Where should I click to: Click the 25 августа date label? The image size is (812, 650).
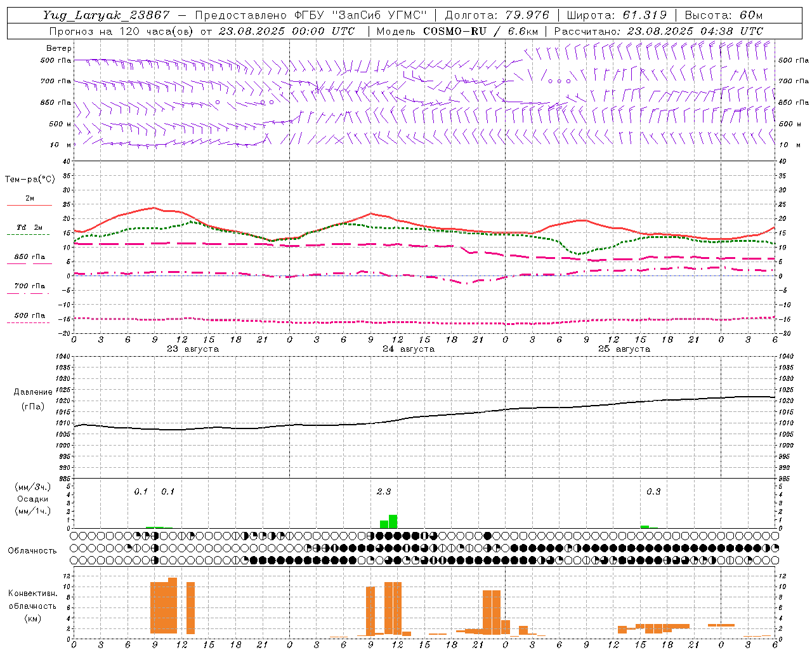coord(624,349)
